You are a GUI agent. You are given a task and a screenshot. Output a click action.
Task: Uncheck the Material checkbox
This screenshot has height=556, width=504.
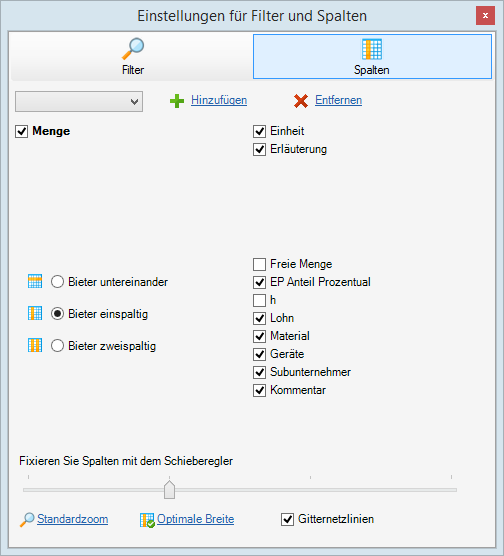(x=259, y=336)
